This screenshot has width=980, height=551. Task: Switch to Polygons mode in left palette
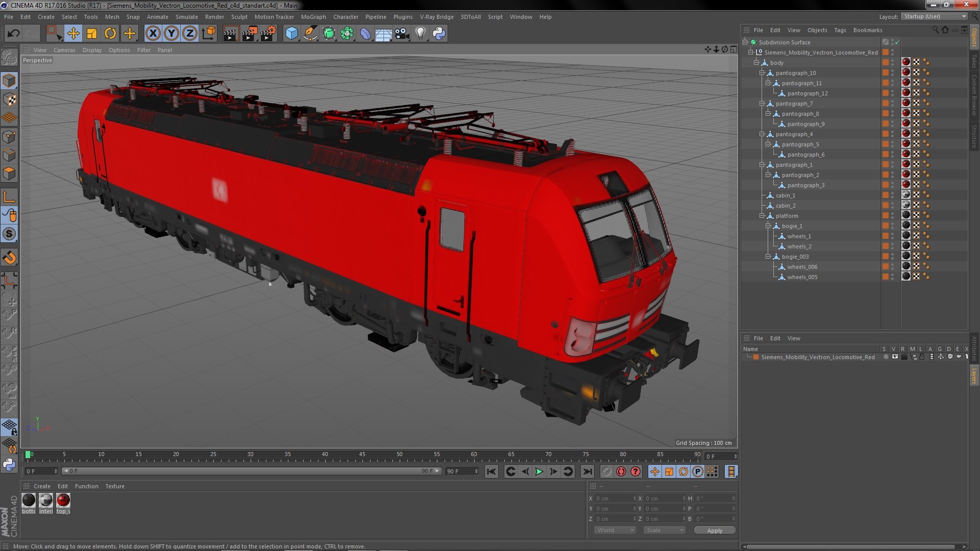9,174
